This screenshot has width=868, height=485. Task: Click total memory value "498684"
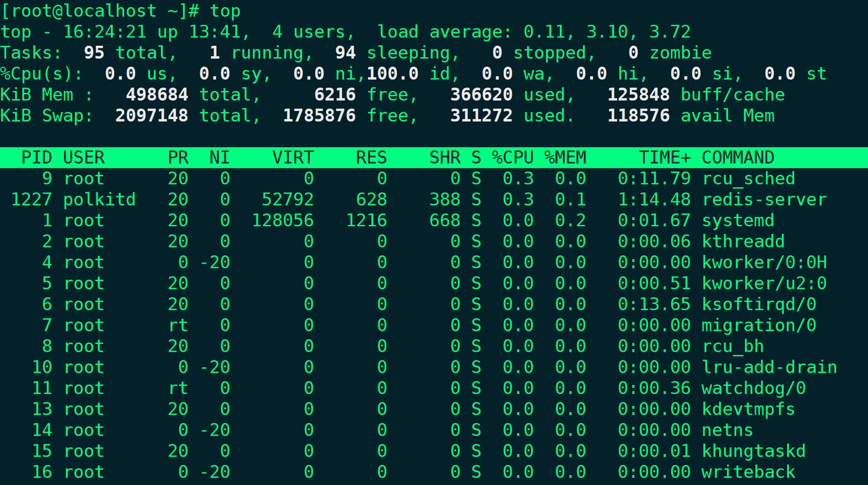coord(157,95)
